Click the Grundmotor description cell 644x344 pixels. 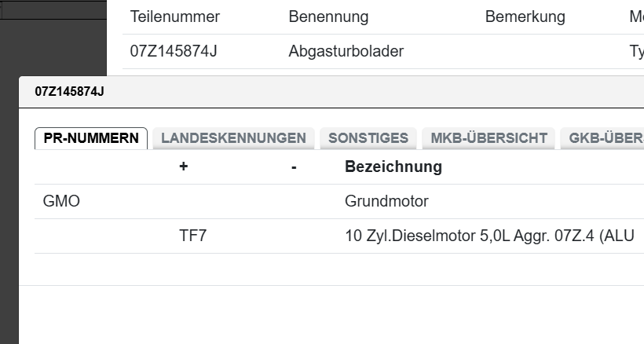(386, 201)
